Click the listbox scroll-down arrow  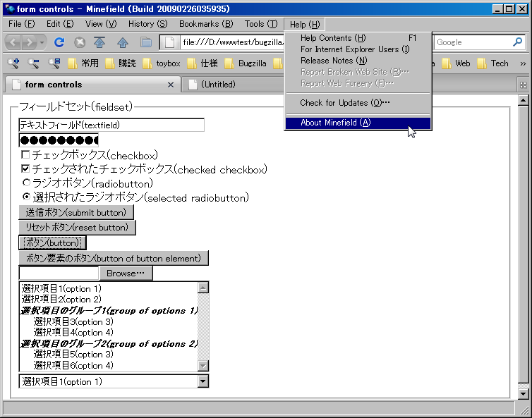coord(203,366)
